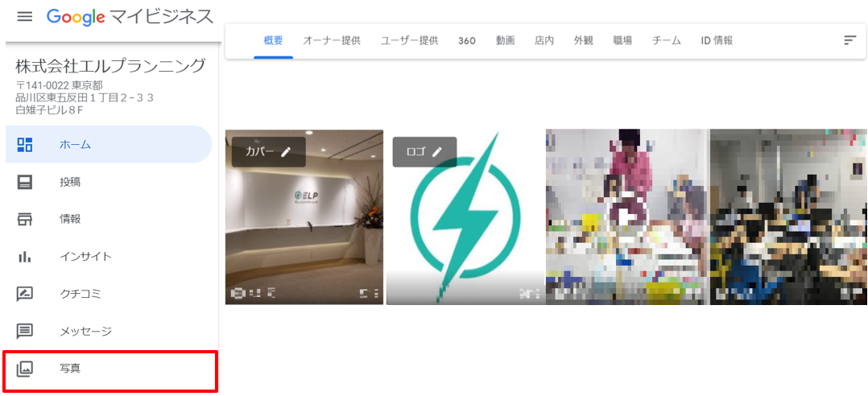Open the 店内 tab
This screenshot has width=868, height=396.
(544, 40)
